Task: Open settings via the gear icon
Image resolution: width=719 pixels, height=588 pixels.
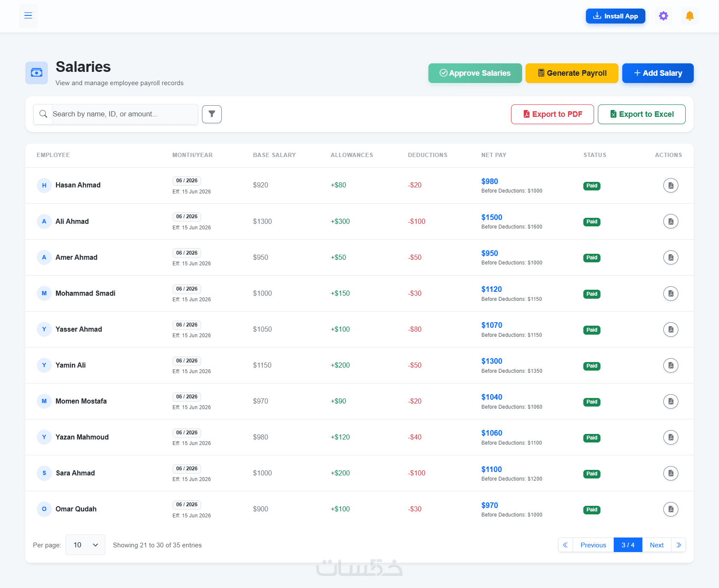Action: [663, 16]
